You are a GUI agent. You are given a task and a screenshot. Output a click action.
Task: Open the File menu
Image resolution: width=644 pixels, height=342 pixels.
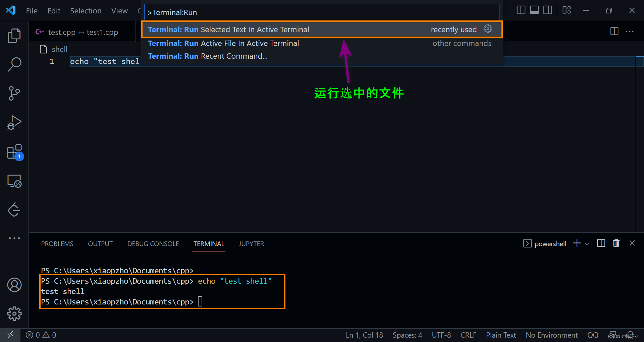click(x=32, y=11)
